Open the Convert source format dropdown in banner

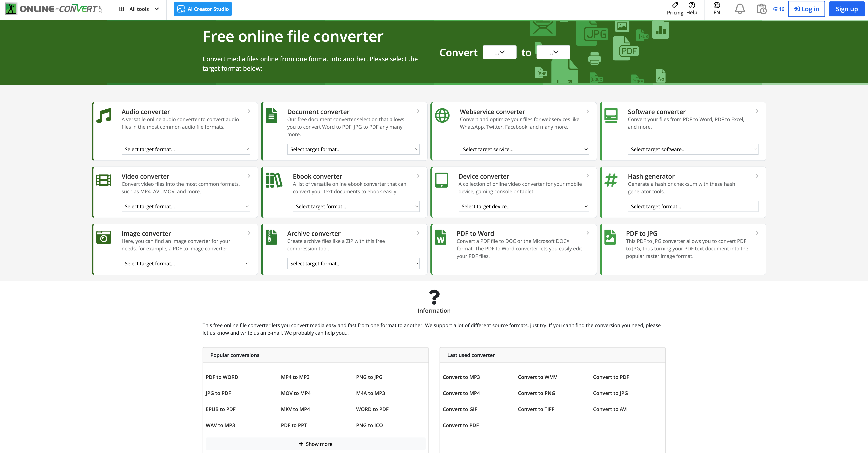point(499,52)
